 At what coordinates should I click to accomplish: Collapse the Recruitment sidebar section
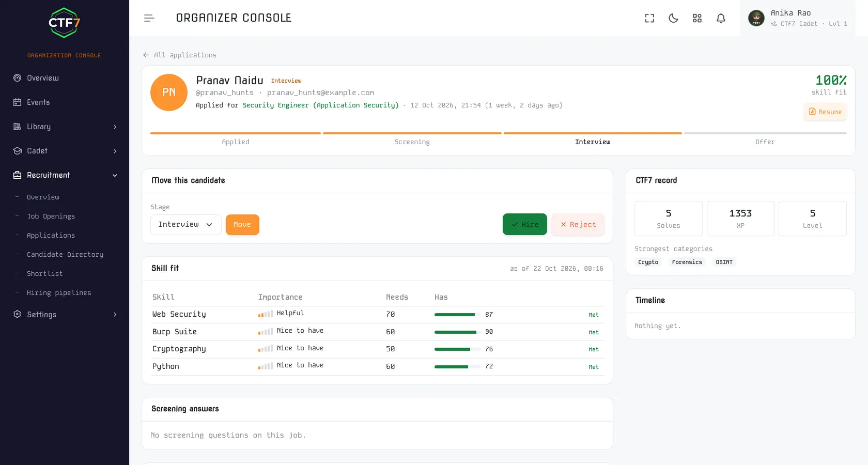[65, 175]
